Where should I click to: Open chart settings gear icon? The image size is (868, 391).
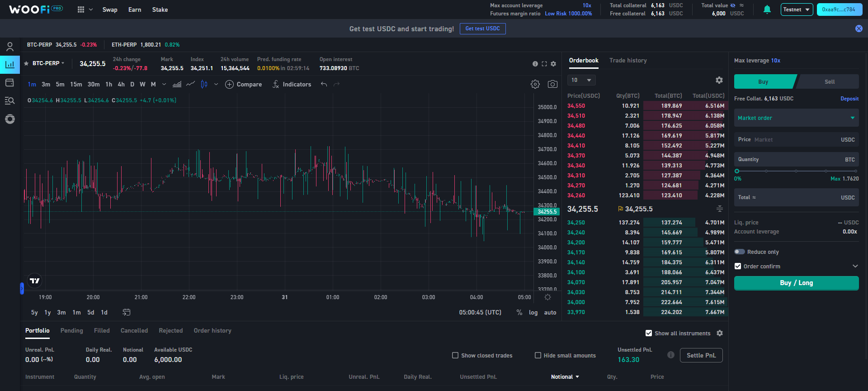(535, 84)
